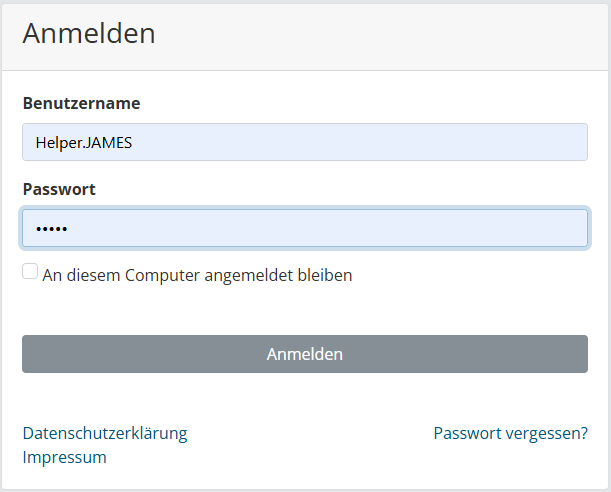Click the empty right end of the password field
Viewport: 611px width, 492px height.
(540, 228)
